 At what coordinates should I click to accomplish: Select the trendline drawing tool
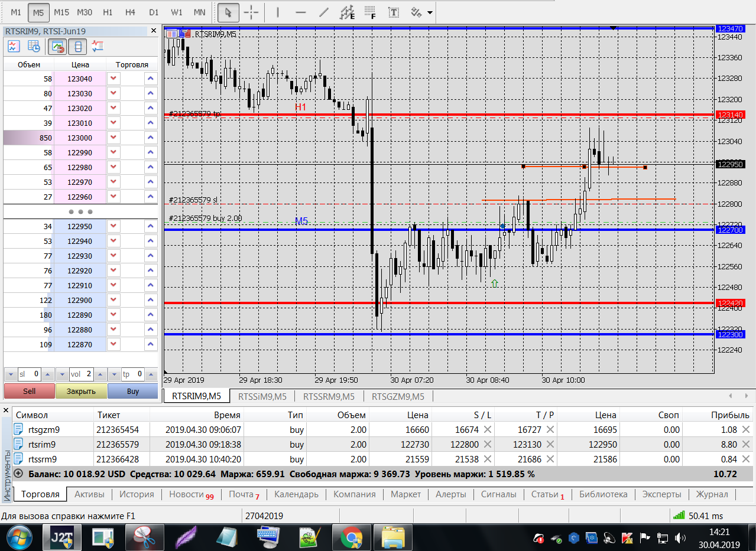[x=324, y=12]
